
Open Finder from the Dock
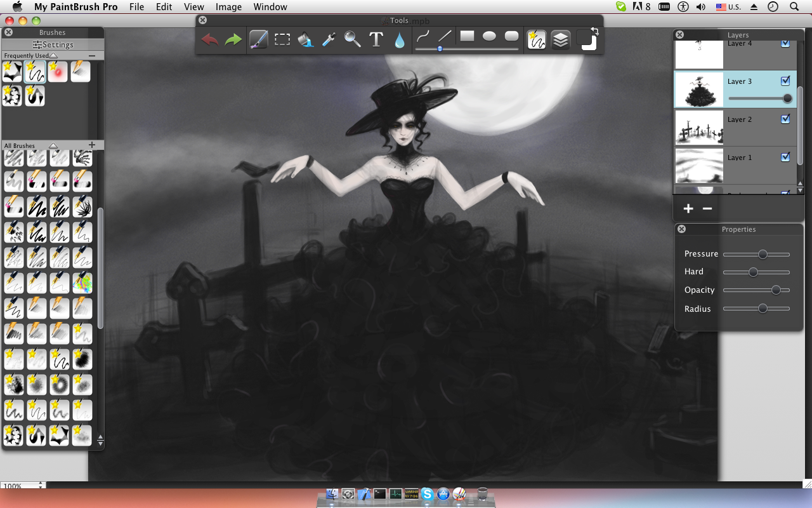(x=332, y=493)
